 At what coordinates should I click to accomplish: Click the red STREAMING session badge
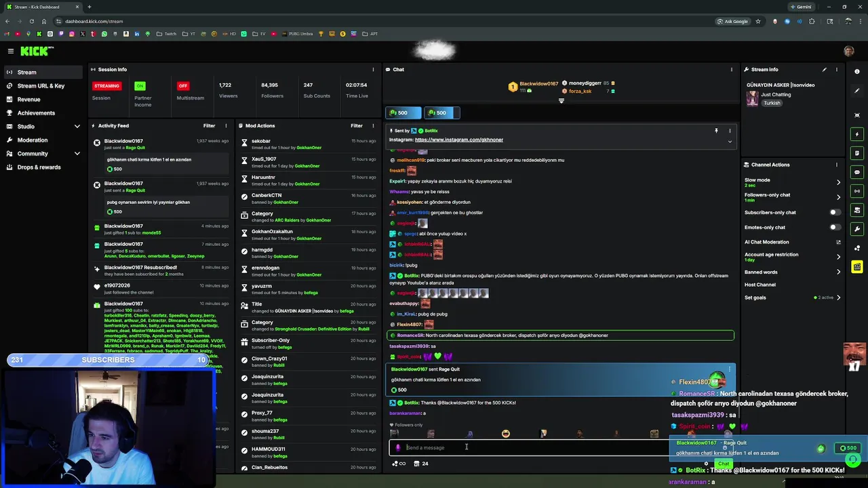tap(106, 86)
